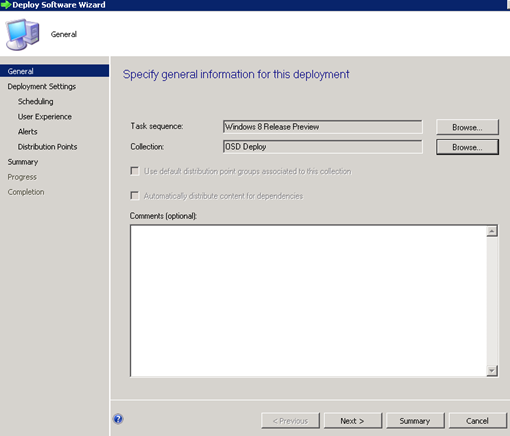The width and height of the screenshot is (510, 436).
Task: Cancel the Deploy Software Wizard
Action: click(x=477, y=421)
